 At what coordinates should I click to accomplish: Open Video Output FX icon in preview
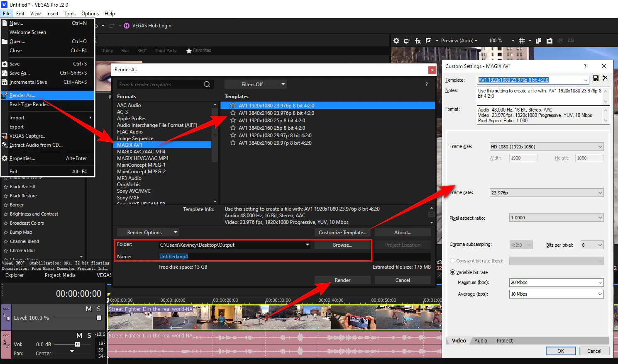[x=418, y=41]
